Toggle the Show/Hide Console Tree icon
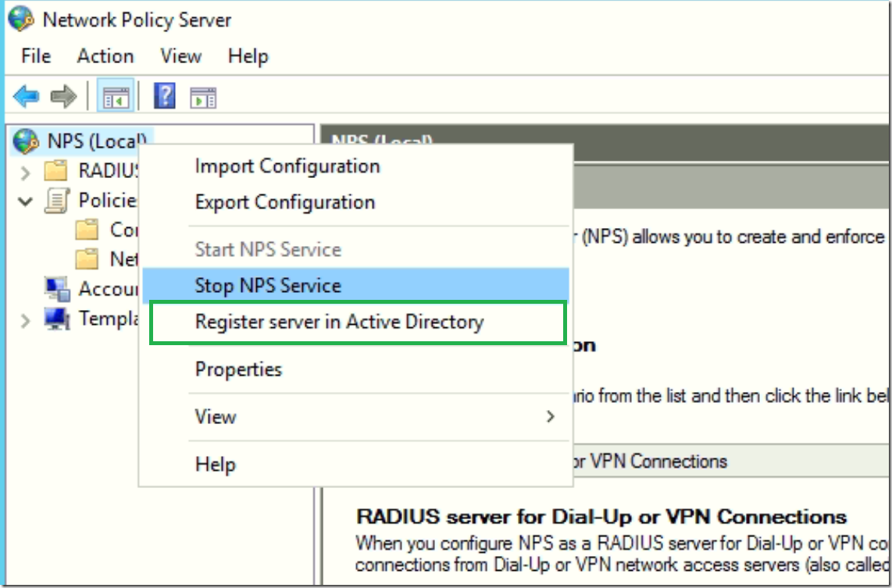 click(116, 96)
